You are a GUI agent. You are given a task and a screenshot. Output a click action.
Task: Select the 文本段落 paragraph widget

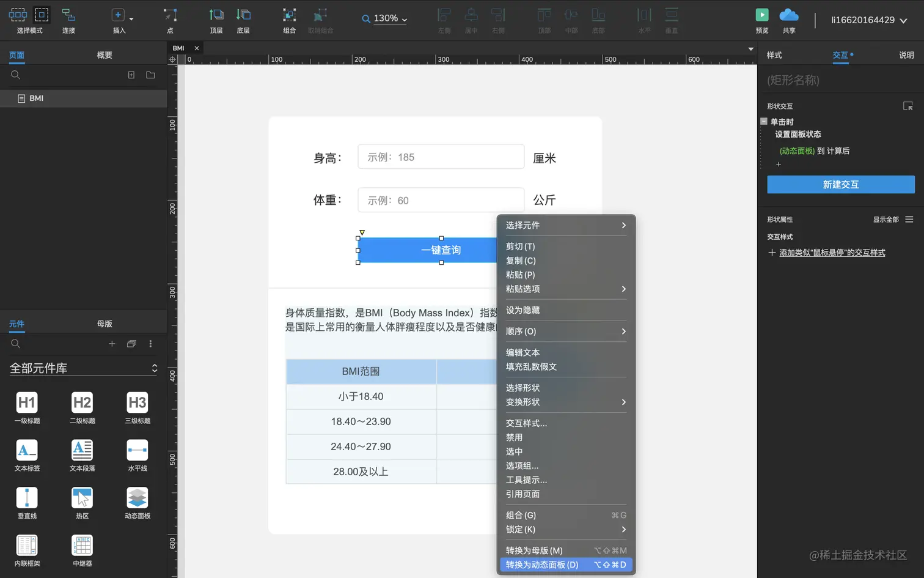82,456
